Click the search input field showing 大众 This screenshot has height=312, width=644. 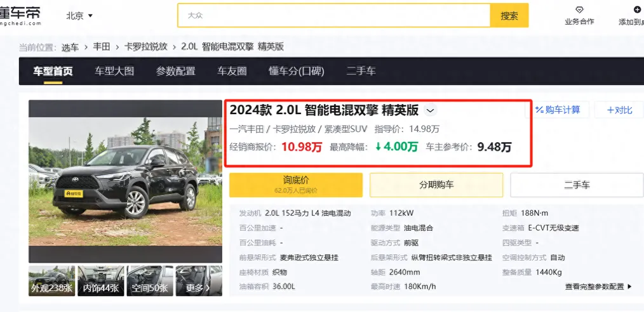pos(334,16)
